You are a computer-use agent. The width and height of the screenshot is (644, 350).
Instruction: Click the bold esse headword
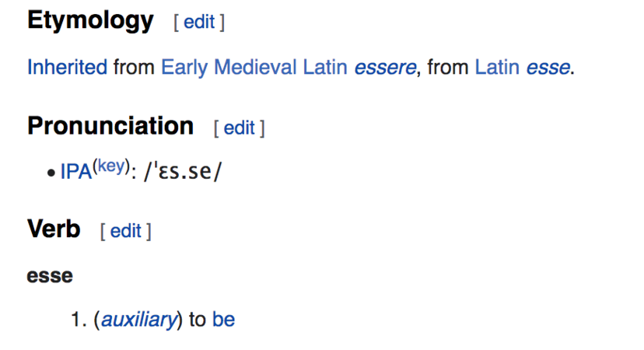[50, 275]
